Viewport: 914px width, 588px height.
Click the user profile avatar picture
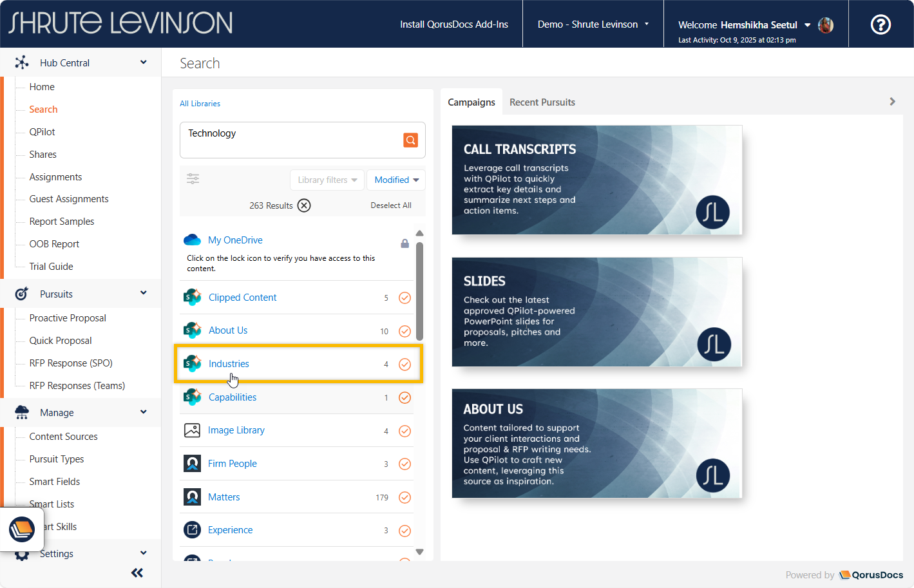coord(825,25)
